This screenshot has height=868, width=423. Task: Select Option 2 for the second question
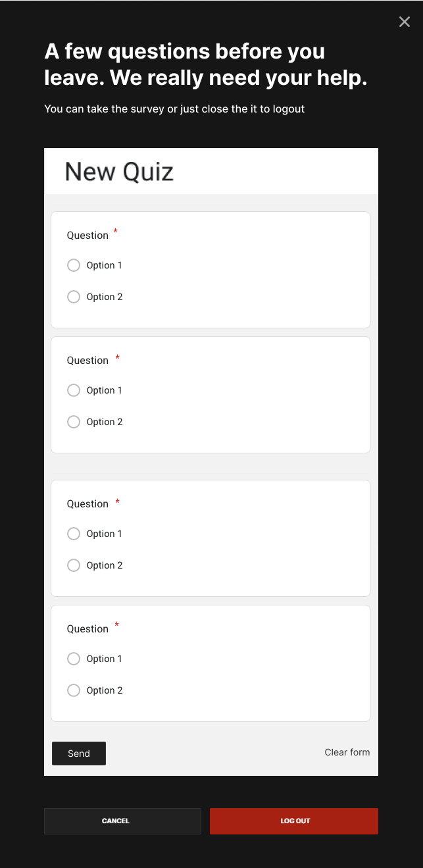(x=74, y=422)
